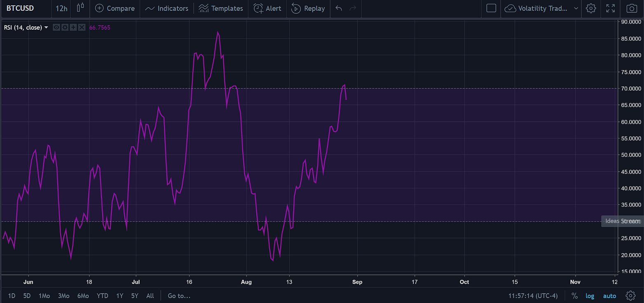This screenshot has width=644, height=303.
Task: Click the 65.0000 scale label
Action: (630, 105)
